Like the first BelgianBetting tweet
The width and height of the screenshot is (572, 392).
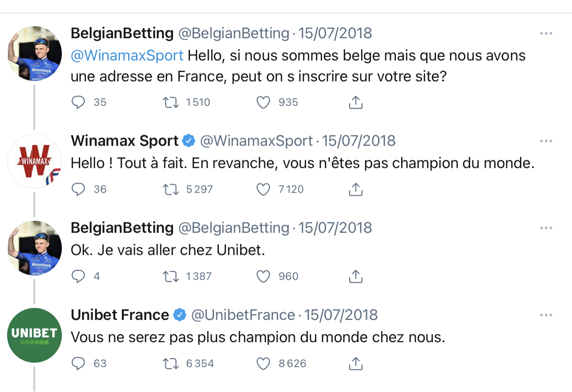click(263, 103)
